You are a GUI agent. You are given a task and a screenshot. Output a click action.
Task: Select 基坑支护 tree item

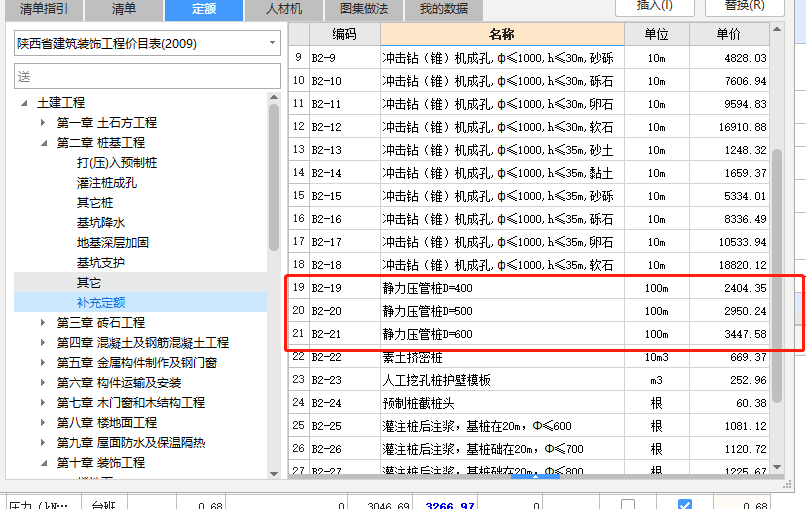coord(101,263)
